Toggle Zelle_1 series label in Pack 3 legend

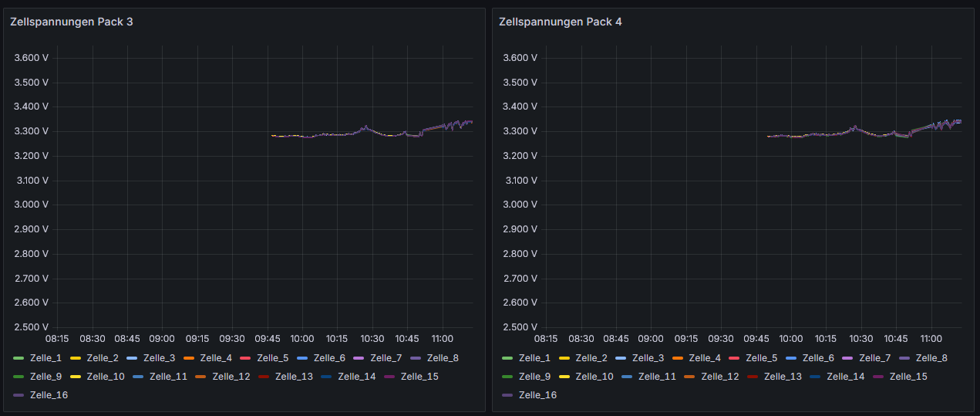(x=45, y=358)
